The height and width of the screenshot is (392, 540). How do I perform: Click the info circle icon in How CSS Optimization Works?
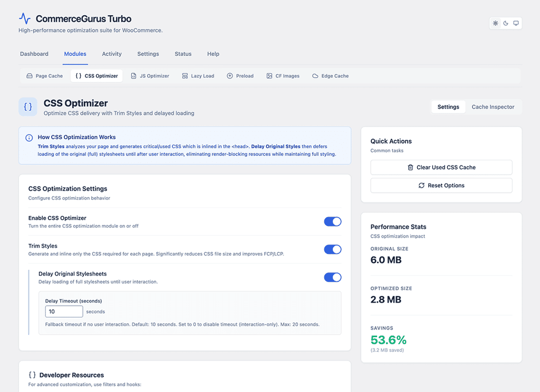[x=30, y=138]
